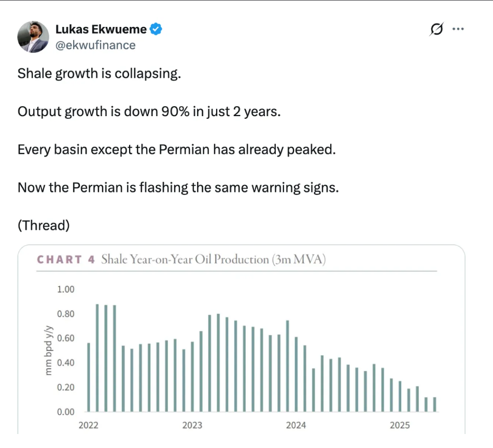Open the three-dot more options menu
The width and height of the screenshot is (493, 448).
pyautogui.click(x=458, y=30)
